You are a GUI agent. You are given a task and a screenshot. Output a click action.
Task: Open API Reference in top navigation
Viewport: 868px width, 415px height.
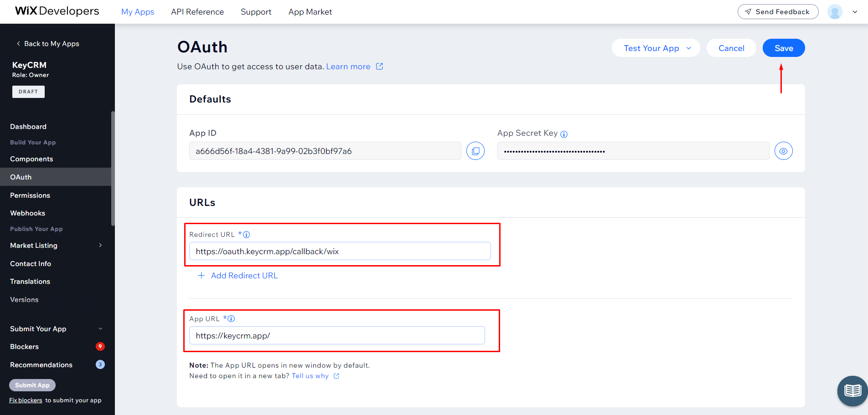(x=197, y=12)
